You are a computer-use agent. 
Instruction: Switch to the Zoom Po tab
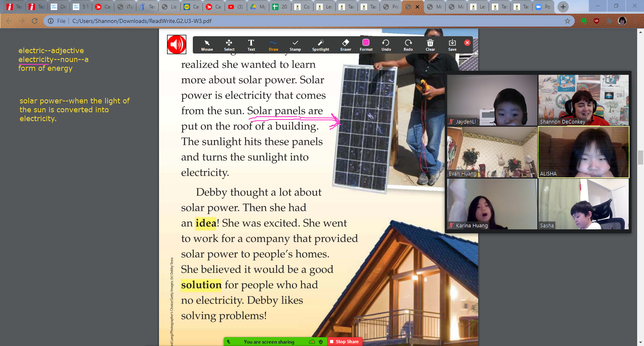pyautogui.click(x=543, y=7)
